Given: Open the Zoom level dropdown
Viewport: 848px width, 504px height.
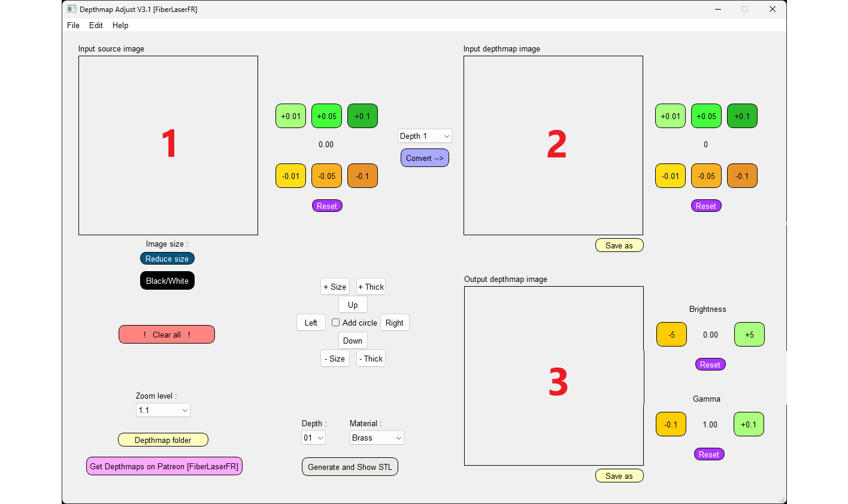Looking at the screenshot, I should [x=163, y=410].
